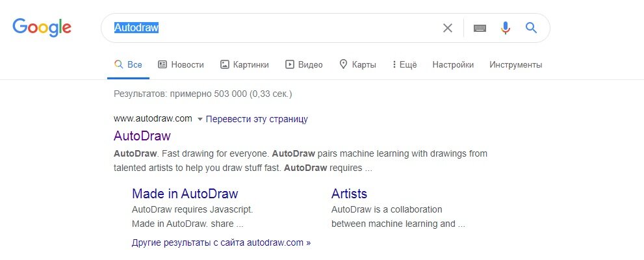Switch to the Новости tab
This screenshot has height=260, width=644.
pyautogui.click(x=181, y=64)
